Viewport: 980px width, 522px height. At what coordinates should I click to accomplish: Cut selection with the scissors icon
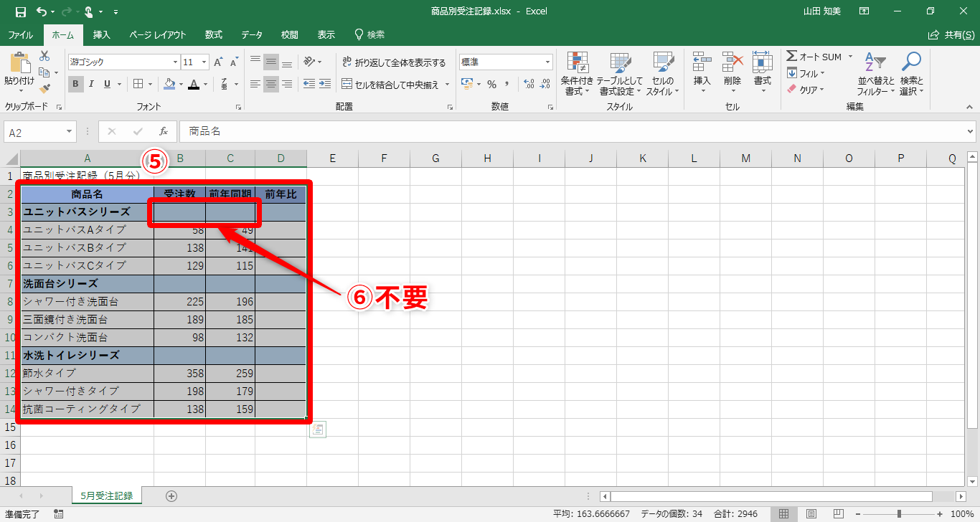tap(44, 56)
